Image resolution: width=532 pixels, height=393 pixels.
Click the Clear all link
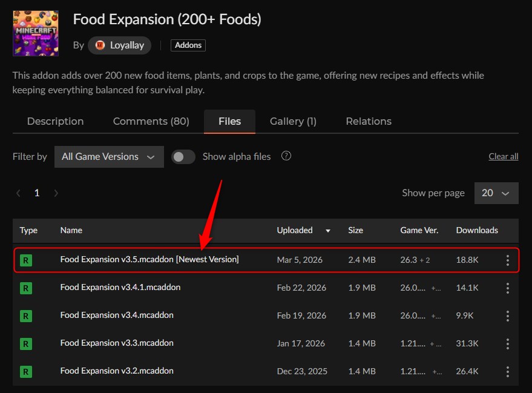[x=503, y=156]
